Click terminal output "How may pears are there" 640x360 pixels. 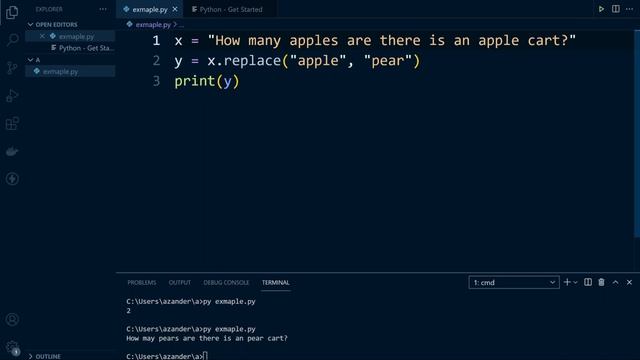173,338
